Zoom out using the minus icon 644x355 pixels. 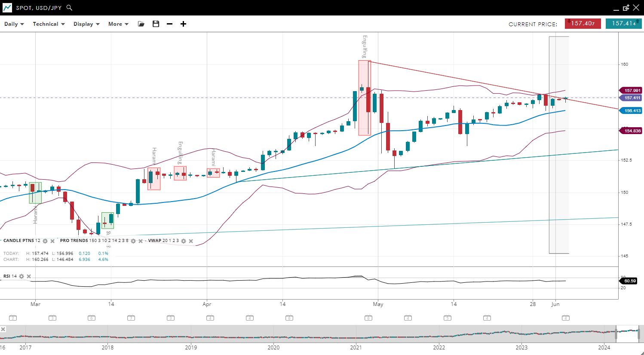(170, 24)
